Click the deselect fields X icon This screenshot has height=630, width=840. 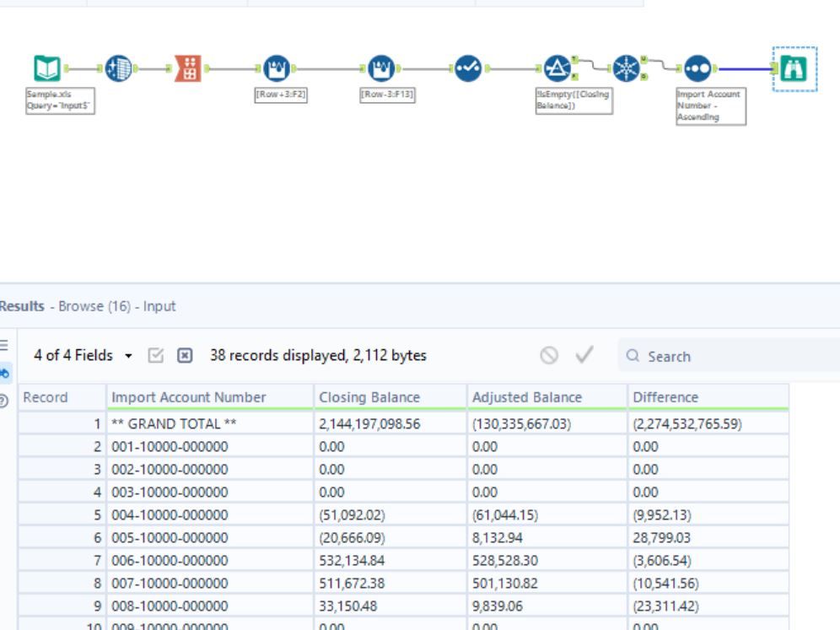pos(185,355)
